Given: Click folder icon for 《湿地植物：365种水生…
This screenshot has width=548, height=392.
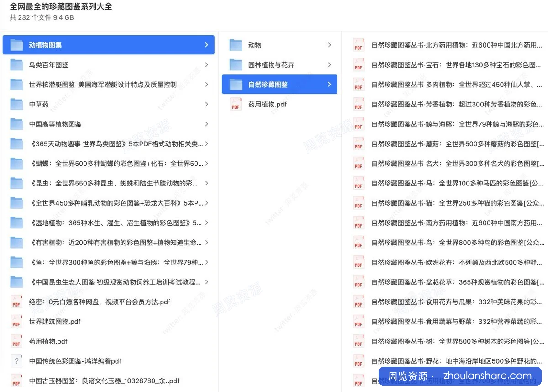Looking at the screenshot, I should [x=16, y=222].
